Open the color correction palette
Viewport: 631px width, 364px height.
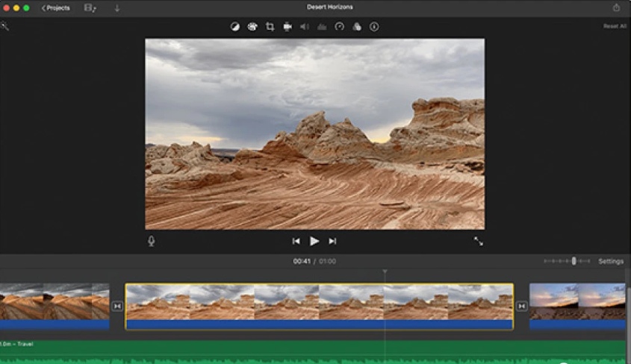point(252,27)
